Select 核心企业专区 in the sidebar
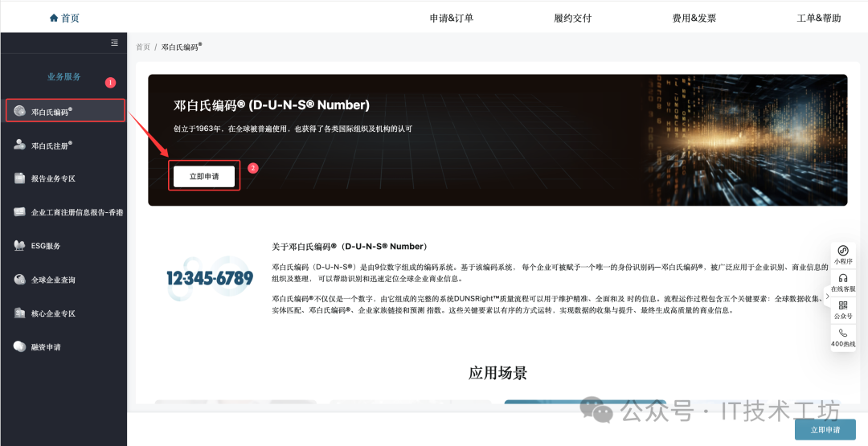Viewport: 868px width, 446px height. click(x=63, y=313)
